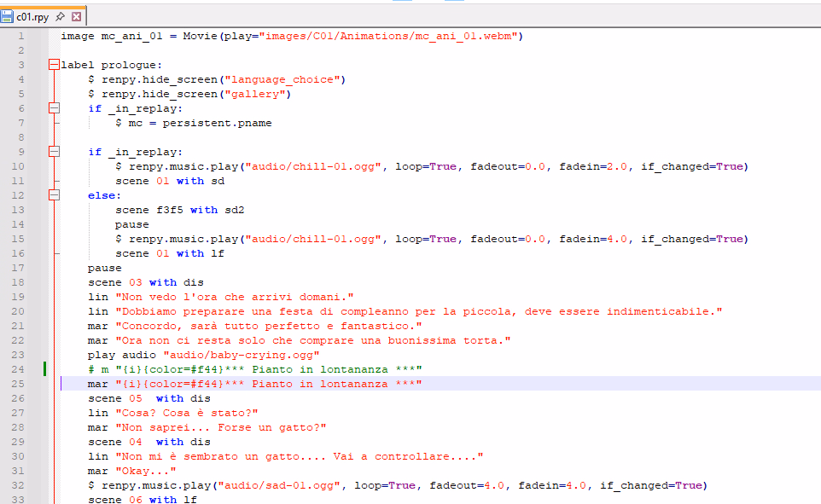821x504 pixels.
Task: Click 'audio/sad-01.ogg' string on line 32
Action: [277, 485]
